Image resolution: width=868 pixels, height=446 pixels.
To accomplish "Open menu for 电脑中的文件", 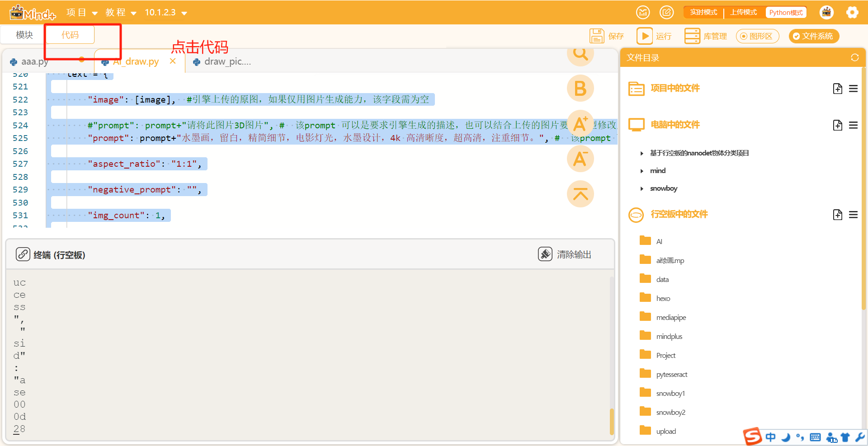I will pos(853,125).
